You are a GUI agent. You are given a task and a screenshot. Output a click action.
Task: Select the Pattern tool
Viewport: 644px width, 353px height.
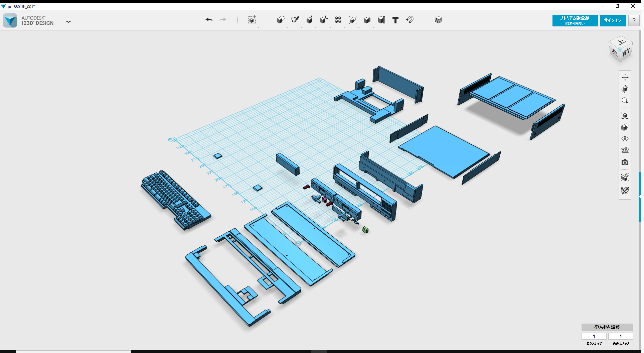tap(338, 20)
